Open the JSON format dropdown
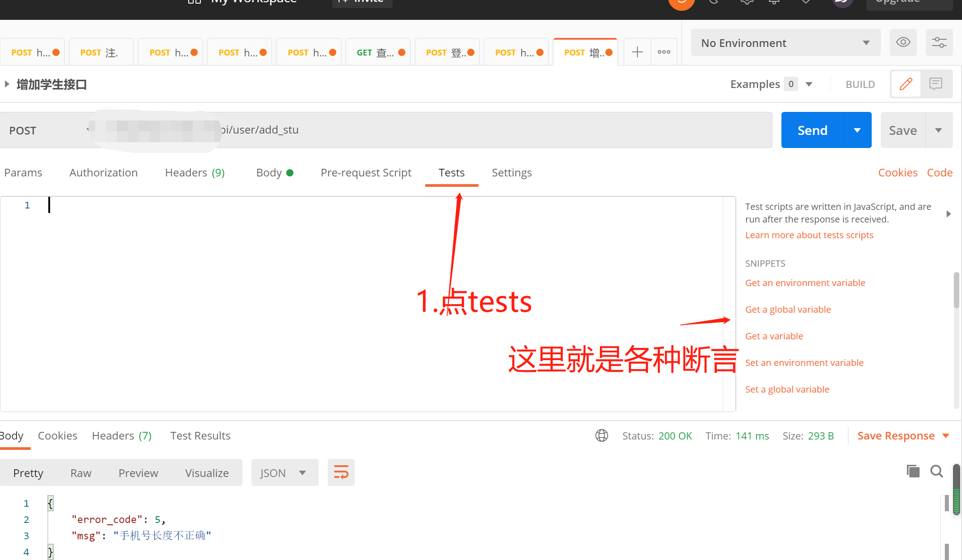 [284, 473]
